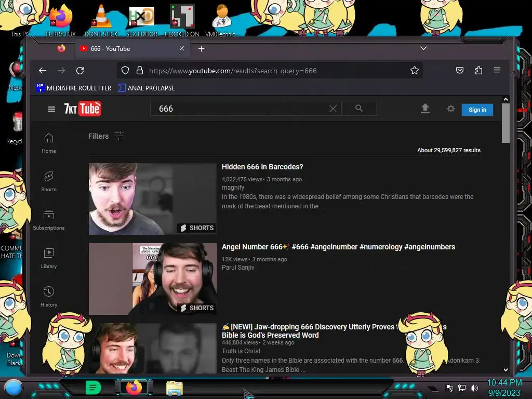Reload the current page
The height and width of the screenshot is (399, 532).
click(80, 71)
